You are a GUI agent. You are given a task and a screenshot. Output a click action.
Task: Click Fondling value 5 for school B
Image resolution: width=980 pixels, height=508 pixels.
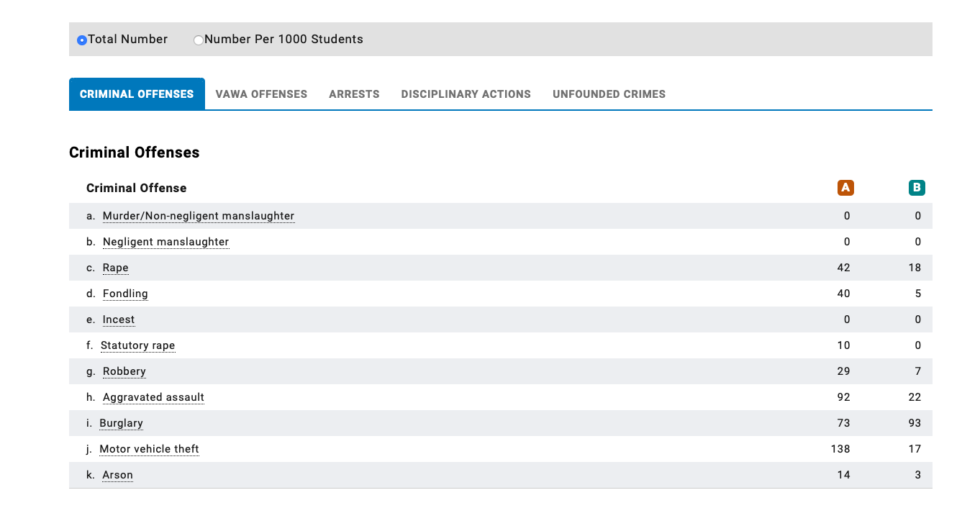point(918,294)
